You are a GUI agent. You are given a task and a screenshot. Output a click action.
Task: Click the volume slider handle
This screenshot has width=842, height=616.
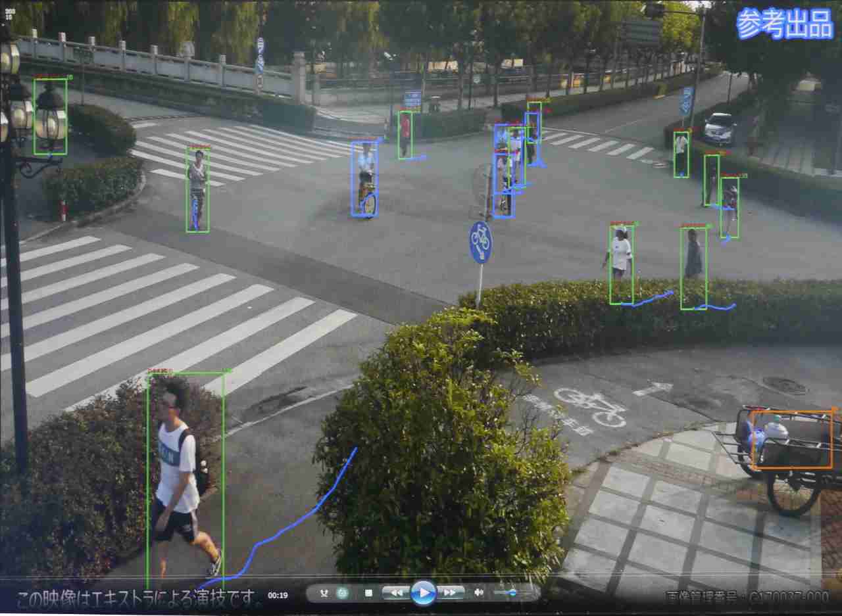512,593
